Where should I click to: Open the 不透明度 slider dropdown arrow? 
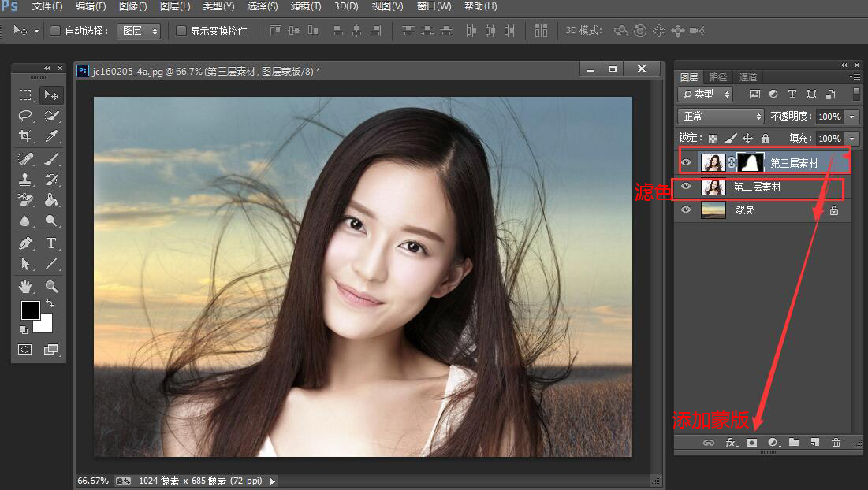[x=852, y=117]
